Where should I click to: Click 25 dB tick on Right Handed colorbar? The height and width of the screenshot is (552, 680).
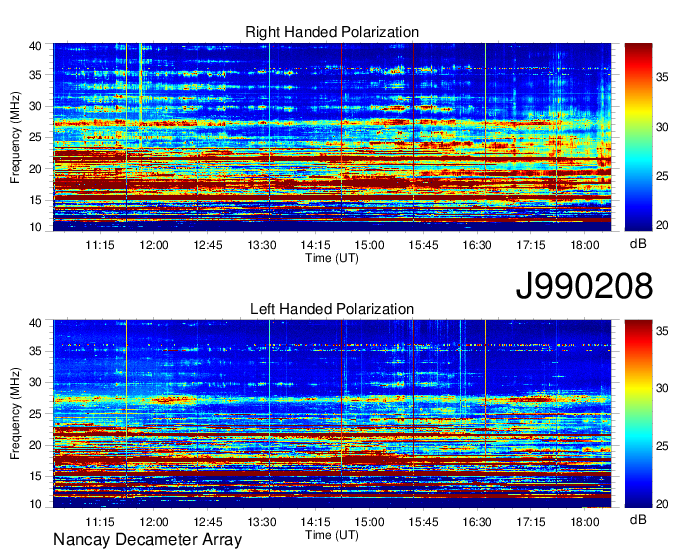tap(662, 176)
